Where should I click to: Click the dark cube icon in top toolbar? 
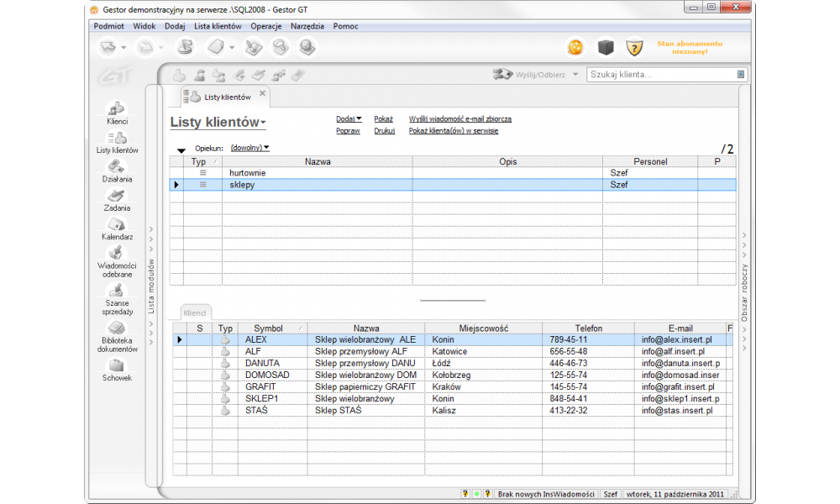click(606, 48)
